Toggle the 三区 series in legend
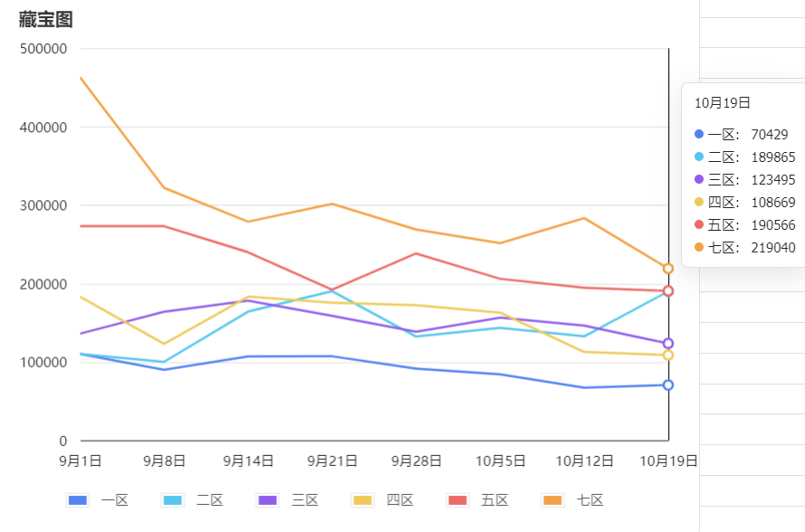Viewport: 805px width, 532px height. point(288,500)
